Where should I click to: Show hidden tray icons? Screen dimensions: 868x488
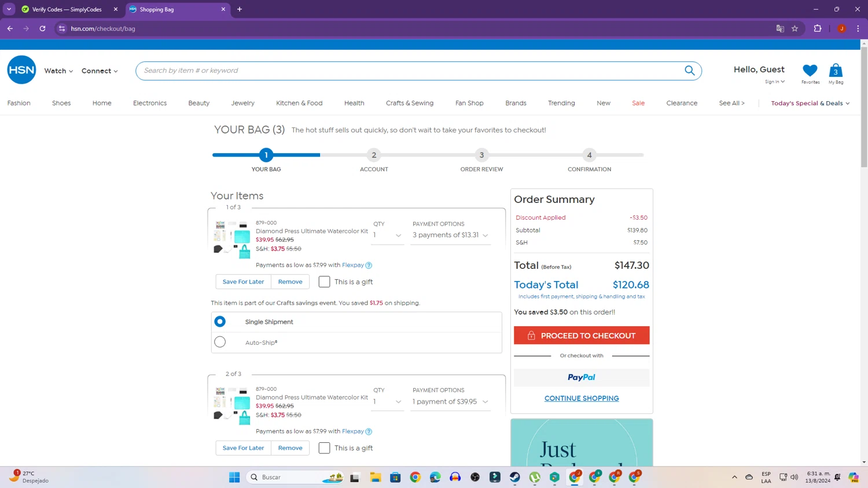pyautogui.click(x=734, y=477)
